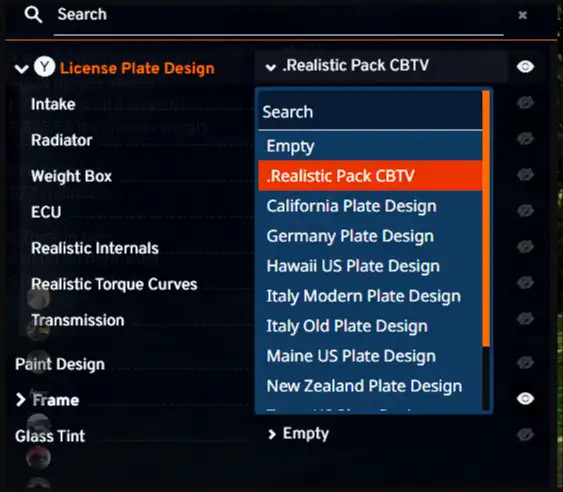Toggle the Realistic Torque Curves eye icon
Image resolution: width=563 pixels, height=492 pixels.
(525, 283)
